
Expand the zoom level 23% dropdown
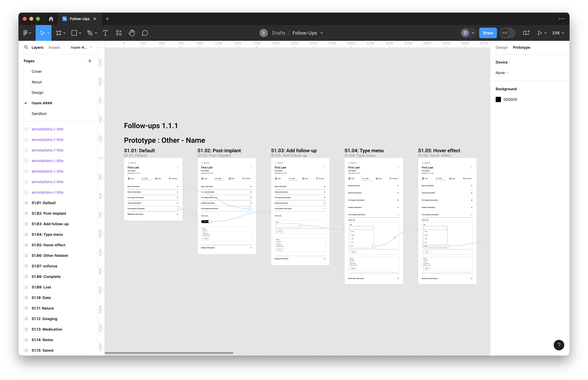[x=558, y=33]
